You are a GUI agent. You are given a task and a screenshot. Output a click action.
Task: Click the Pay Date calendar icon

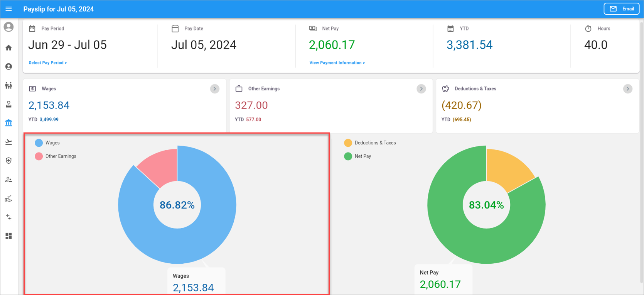175,29
